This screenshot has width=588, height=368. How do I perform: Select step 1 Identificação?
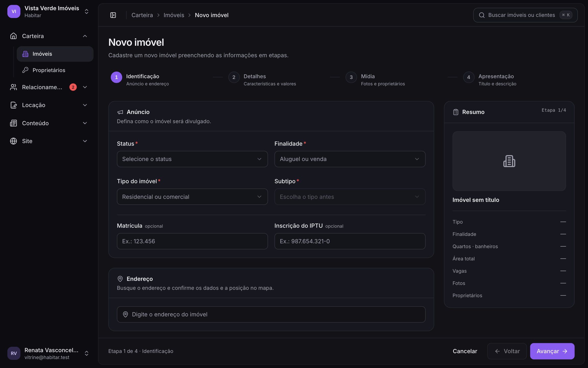140,79
